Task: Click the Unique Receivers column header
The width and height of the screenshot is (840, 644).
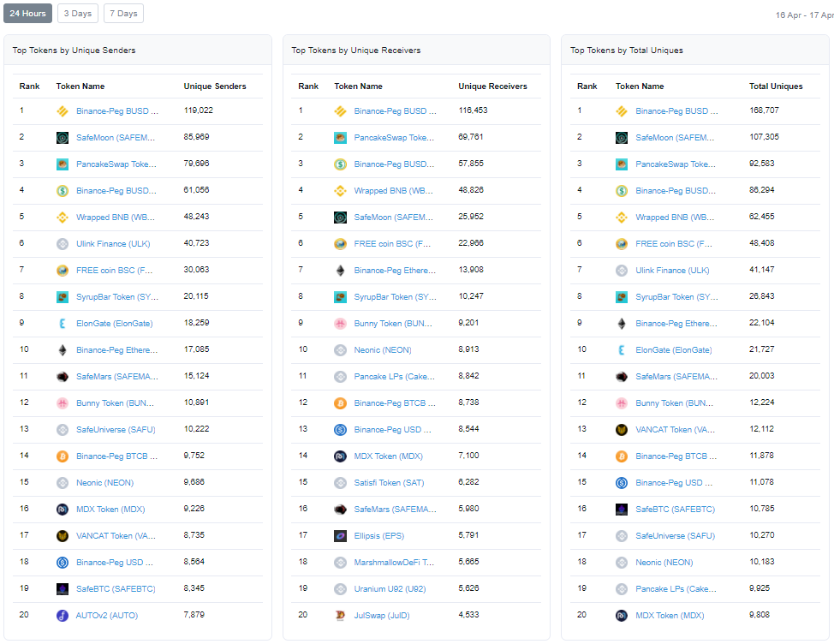Action: click(x=493, y=86)
